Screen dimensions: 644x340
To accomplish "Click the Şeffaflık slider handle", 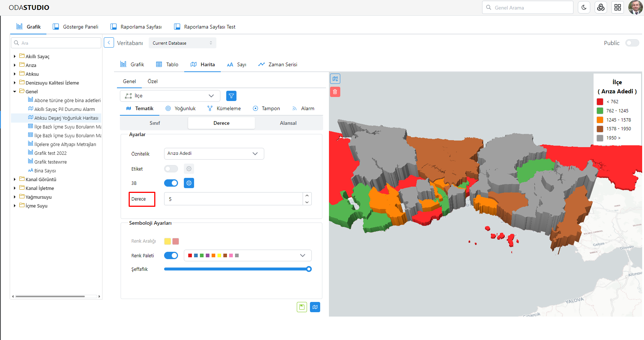I will pos(309,269).
